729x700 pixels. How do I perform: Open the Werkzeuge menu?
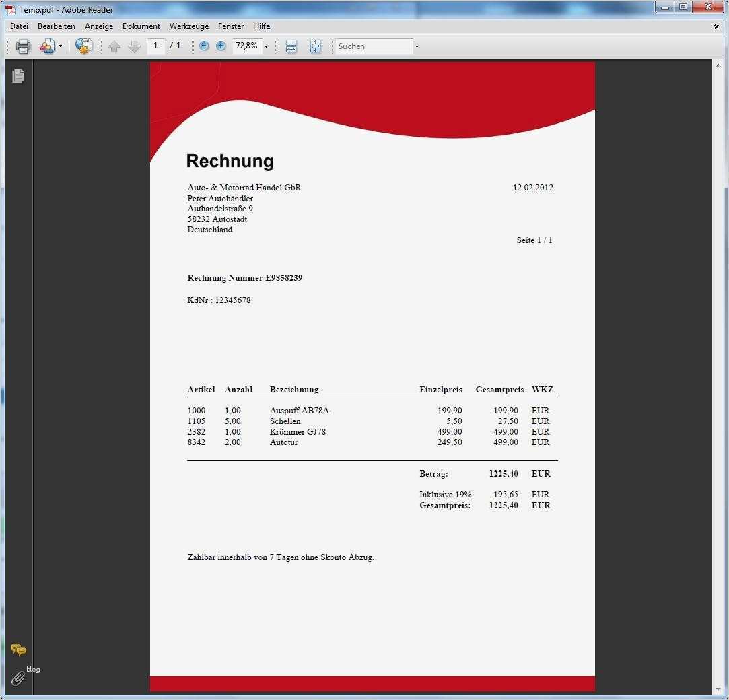tap(188, 26)
